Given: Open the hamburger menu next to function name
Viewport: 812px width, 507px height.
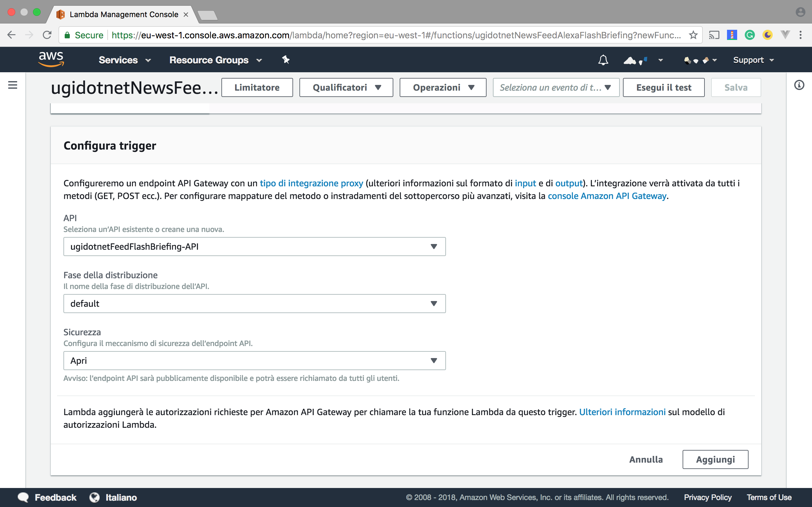Looking at the screenshot, I should 12,85.
